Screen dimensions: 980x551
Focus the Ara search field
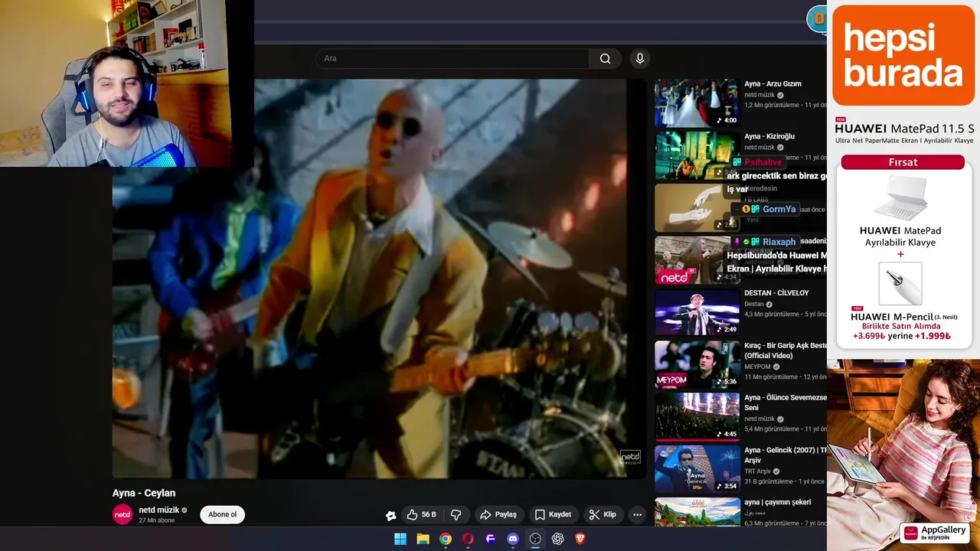point(452,59)
